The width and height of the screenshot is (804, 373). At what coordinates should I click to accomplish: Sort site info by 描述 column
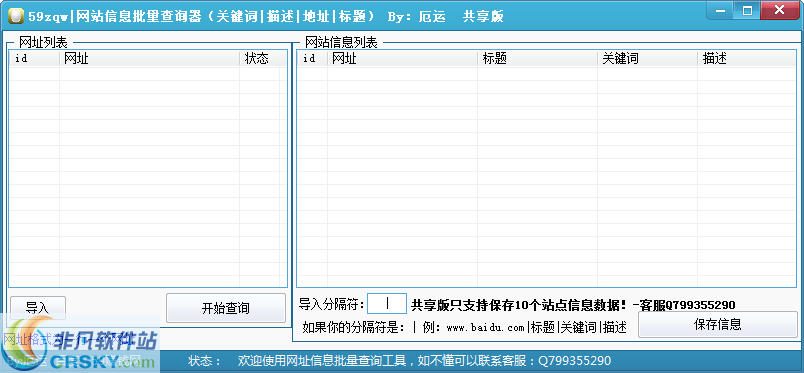click(747, 58)
